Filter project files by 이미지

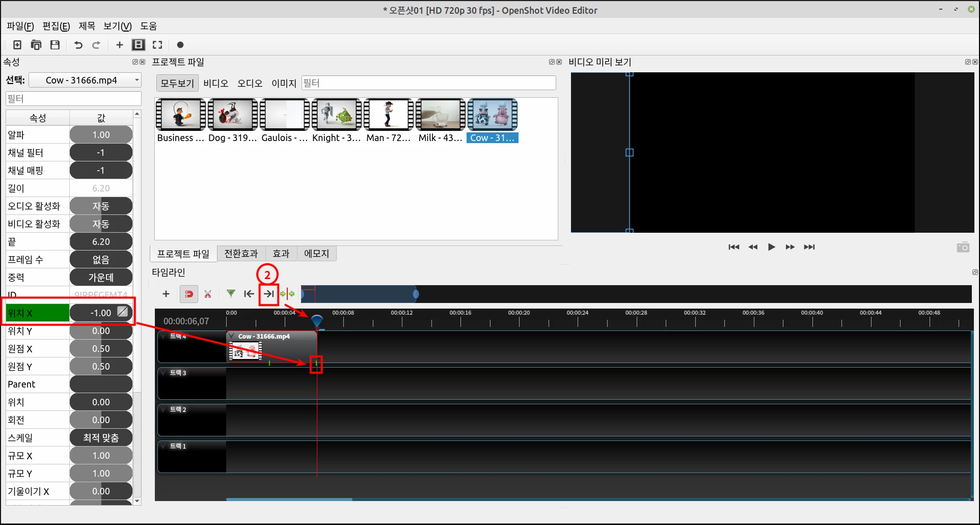point(284,83)
